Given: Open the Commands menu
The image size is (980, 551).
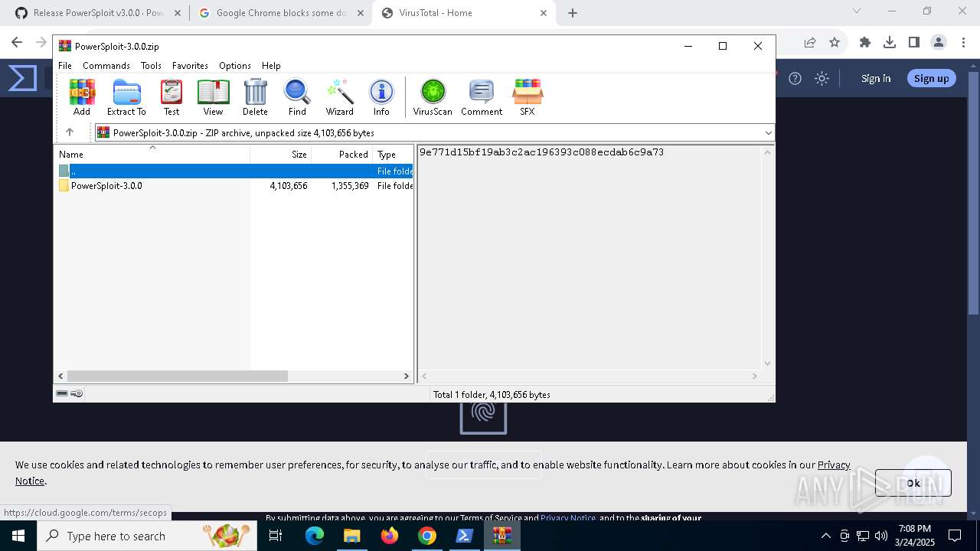Looking at the screenshot, I should [106, 66].
